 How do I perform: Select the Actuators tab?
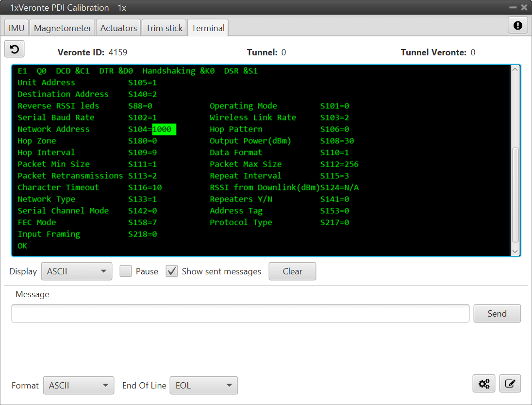click(118, 28)
